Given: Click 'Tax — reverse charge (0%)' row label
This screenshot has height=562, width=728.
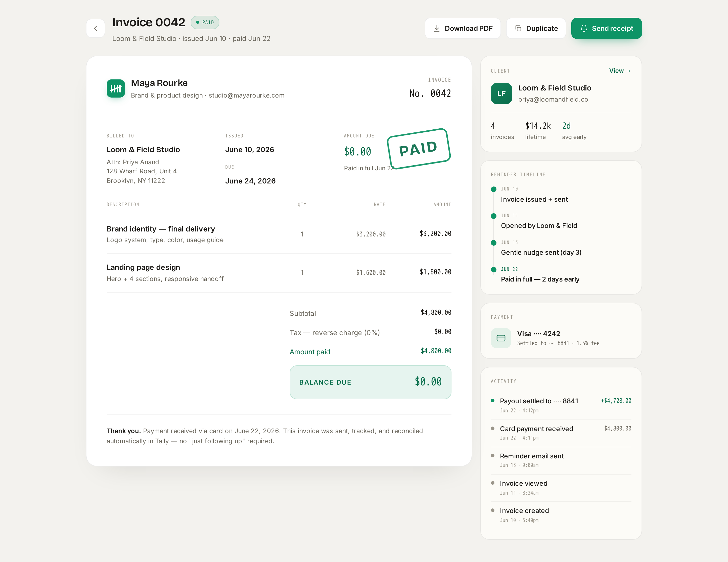Looking at the screenshot, I should tap(335, 333).
